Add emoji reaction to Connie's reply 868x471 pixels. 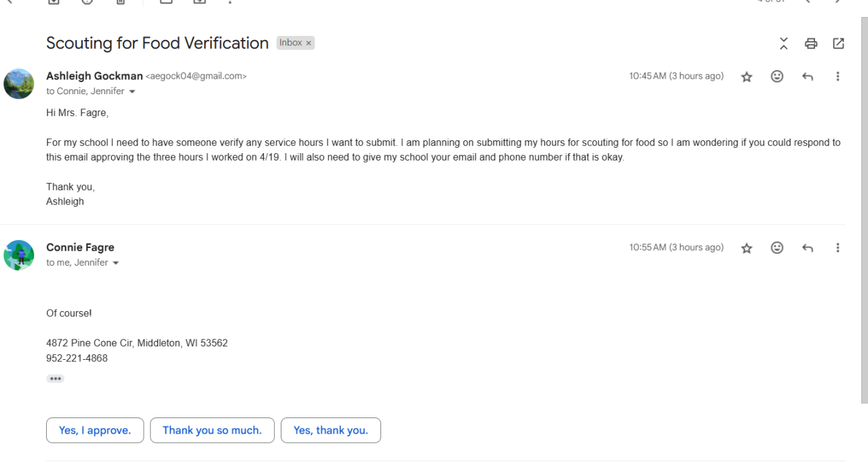point(777,248)
